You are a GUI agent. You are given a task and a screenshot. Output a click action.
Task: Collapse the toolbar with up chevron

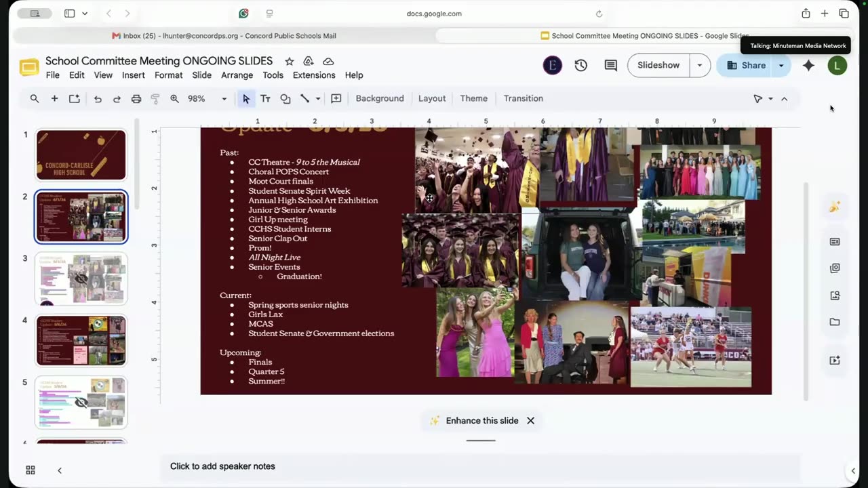[x=784, y=99]
